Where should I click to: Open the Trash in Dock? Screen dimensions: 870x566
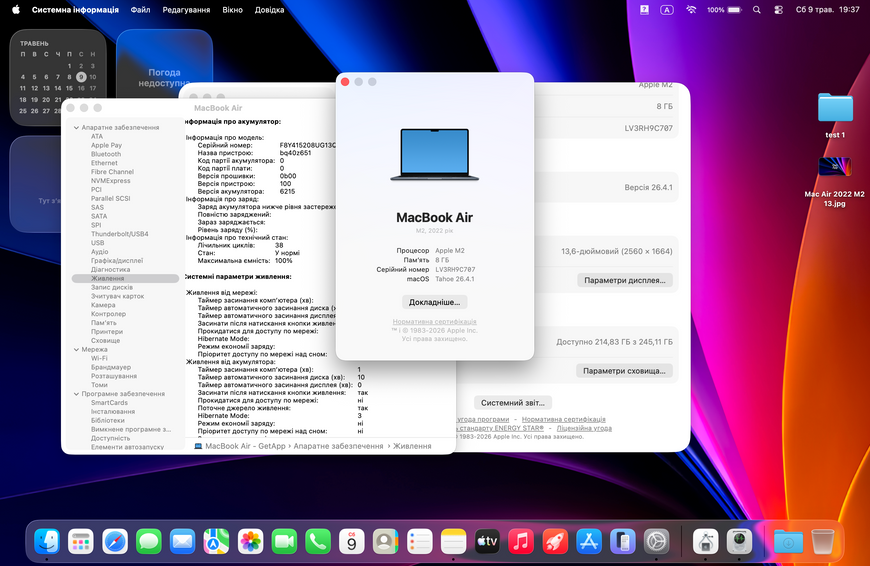[x=822, y=541]
